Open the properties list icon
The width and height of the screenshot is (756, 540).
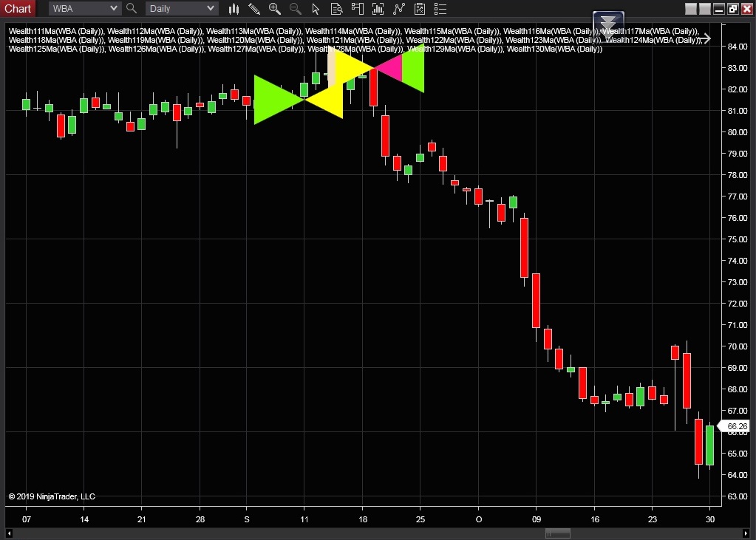(x=440, y=9)
